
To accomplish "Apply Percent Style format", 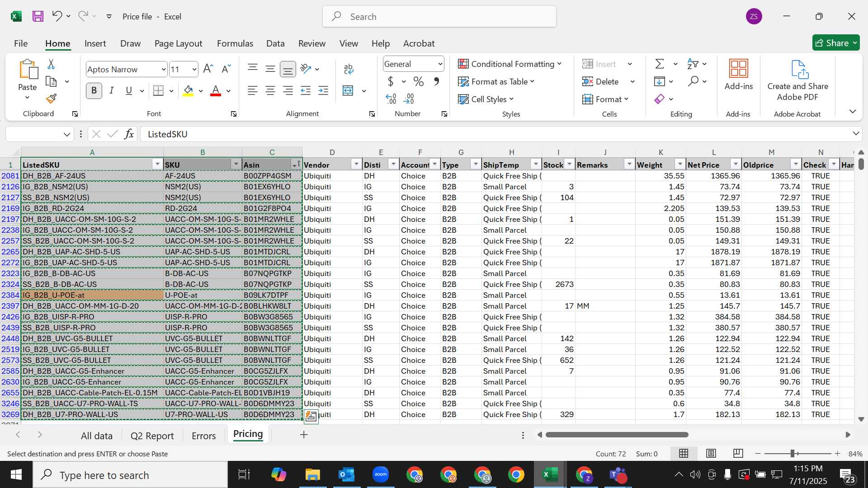I will (x=419, y=82).
